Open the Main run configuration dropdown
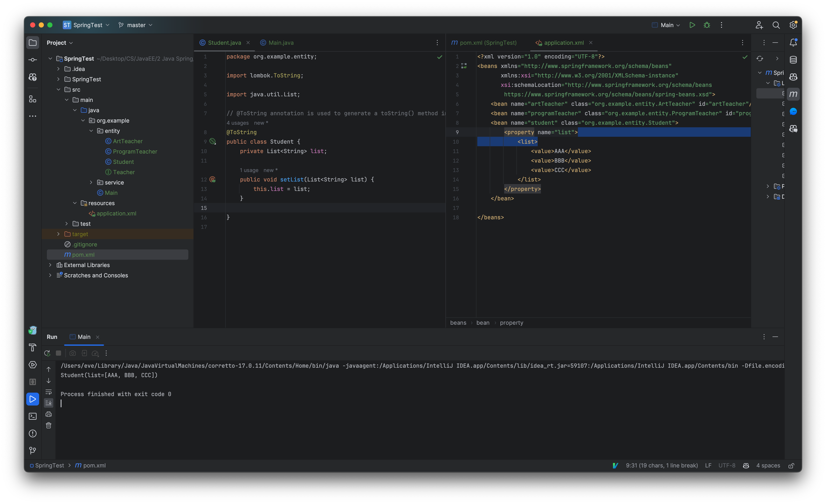The image size is (826, 504). (x=666, y=25)
